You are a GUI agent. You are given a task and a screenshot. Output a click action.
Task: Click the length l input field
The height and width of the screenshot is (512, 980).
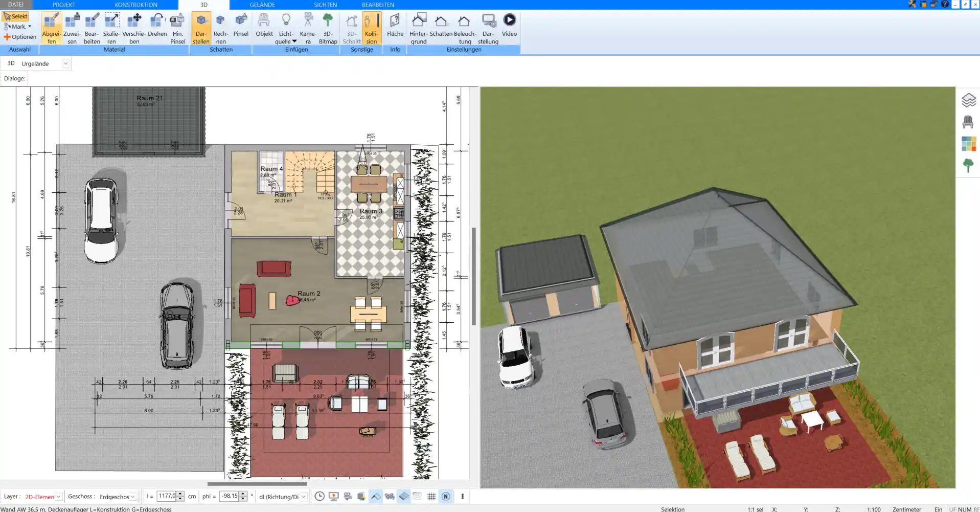pos(166,496)
